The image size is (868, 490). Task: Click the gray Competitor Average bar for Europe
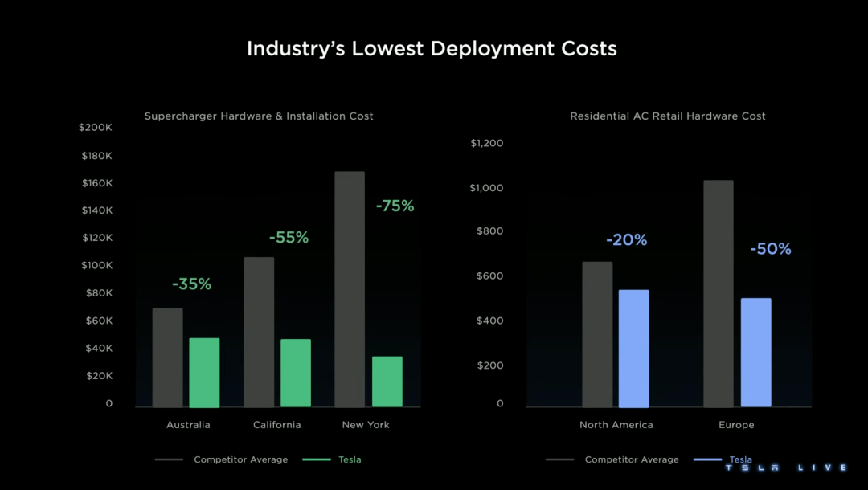[x=719, y=294]
